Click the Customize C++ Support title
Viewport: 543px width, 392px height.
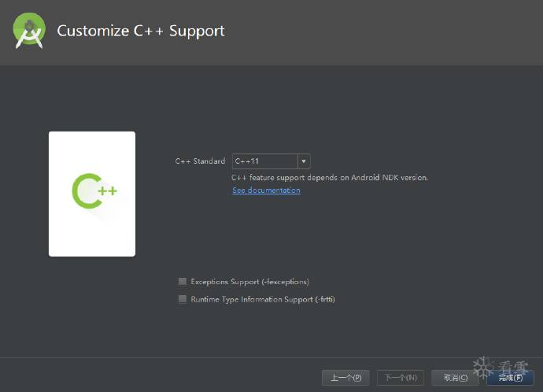click(x=141, y=31)
